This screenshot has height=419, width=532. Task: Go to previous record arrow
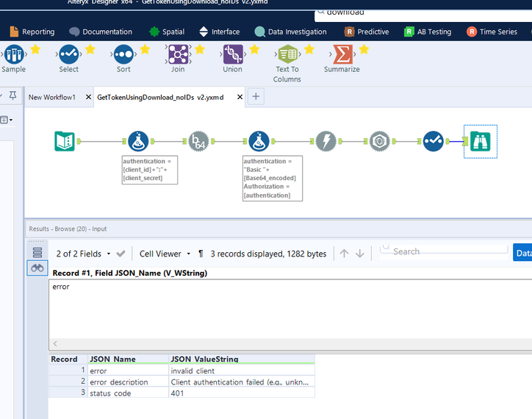[x=344, y=254]
